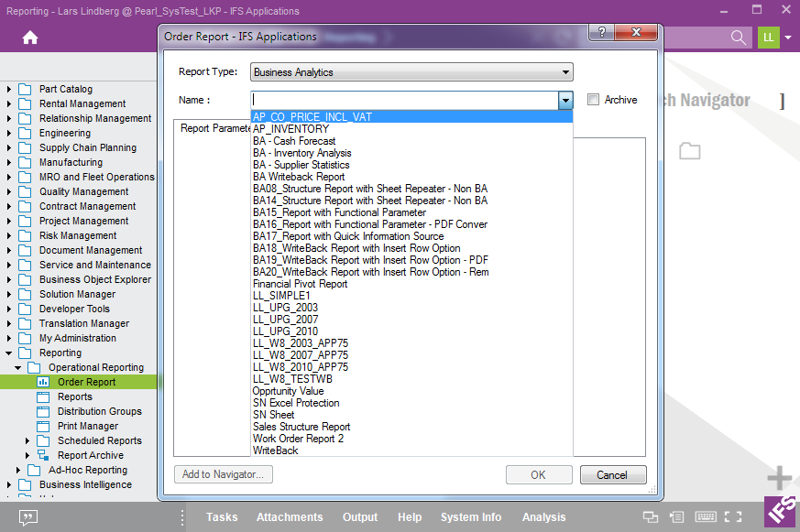Collapse the Reporting tree node
The height and width of the screenshot is (532, 800).
(x=8, y=353)
